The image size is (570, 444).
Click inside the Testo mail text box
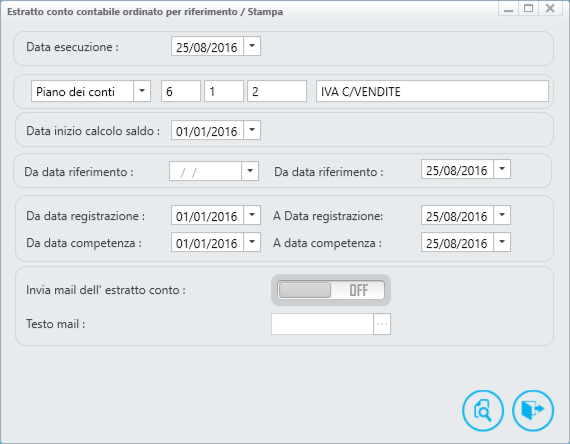pos(322,324)
